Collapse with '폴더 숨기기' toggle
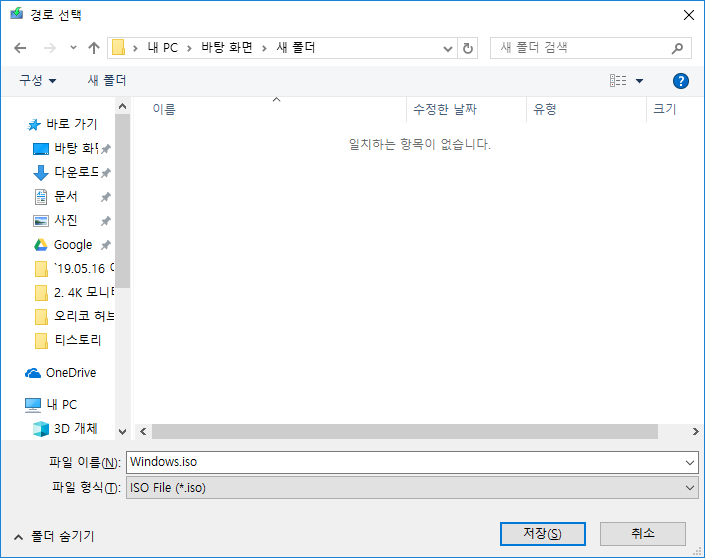Image resolution: width=705 pixels, height=558 pixels. click(54, 536)
